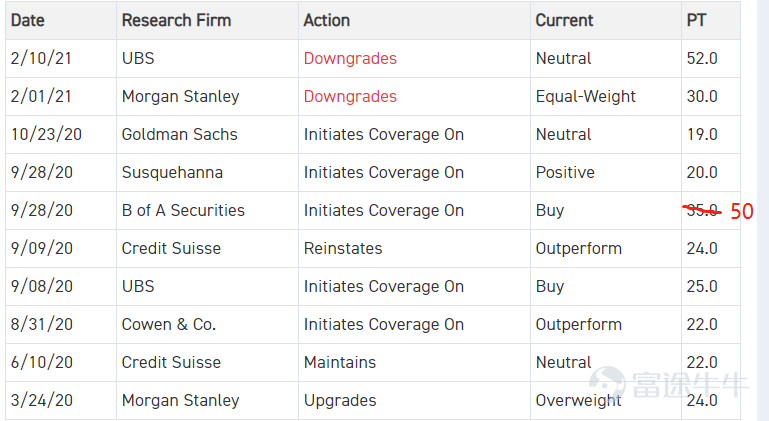The image size is (769, 421).
Task: Click the B of A Securities cell
Action: coord(207,210)
